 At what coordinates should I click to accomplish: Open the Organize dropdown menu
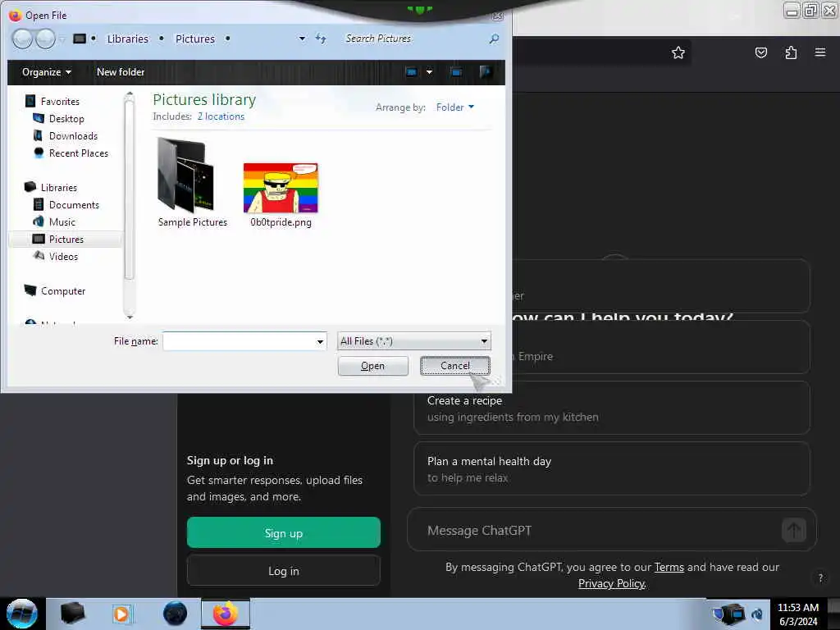[47, 72]
